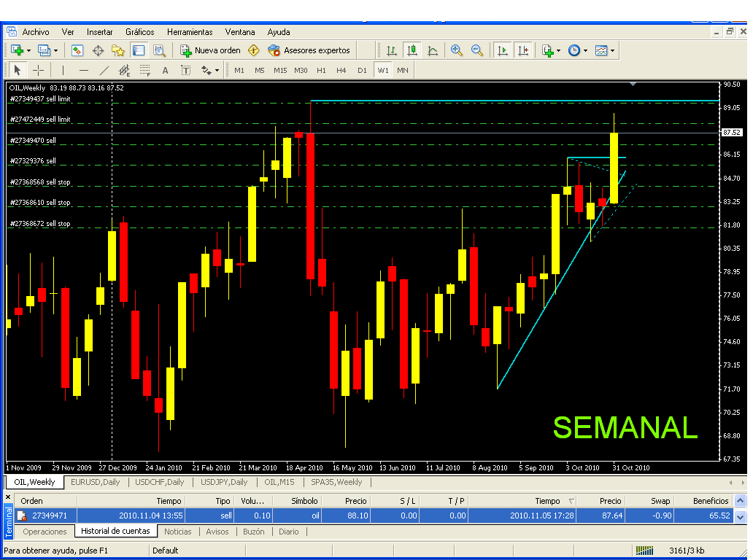Click the Profiles icon
Image resolution: width=753 pixels, height=560 pixels.
(45, 50)
